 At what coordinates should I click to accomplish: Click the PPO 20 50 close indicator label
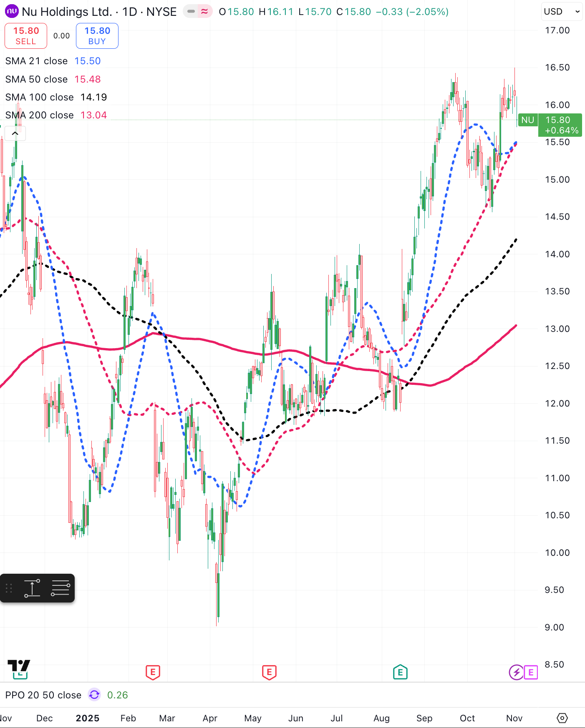pos(43,695)
